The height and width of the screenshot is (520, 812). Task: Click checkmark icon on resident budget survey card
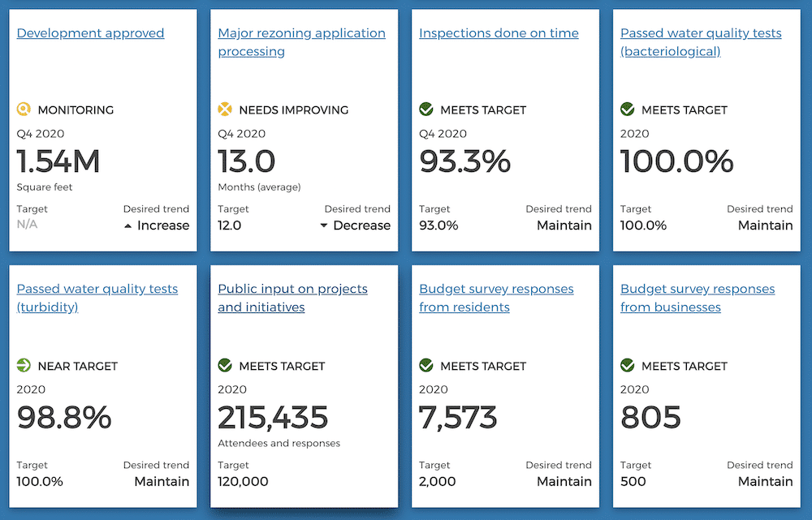tap(426, 366)
